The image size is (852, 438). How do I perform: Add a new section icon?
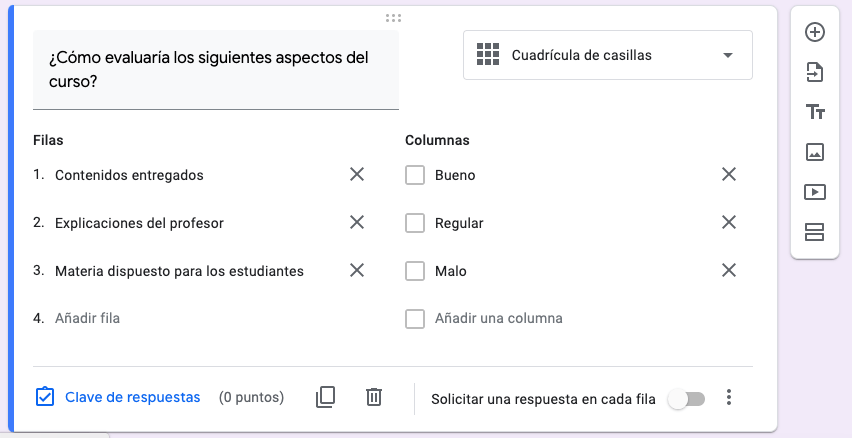click(815, 233)
